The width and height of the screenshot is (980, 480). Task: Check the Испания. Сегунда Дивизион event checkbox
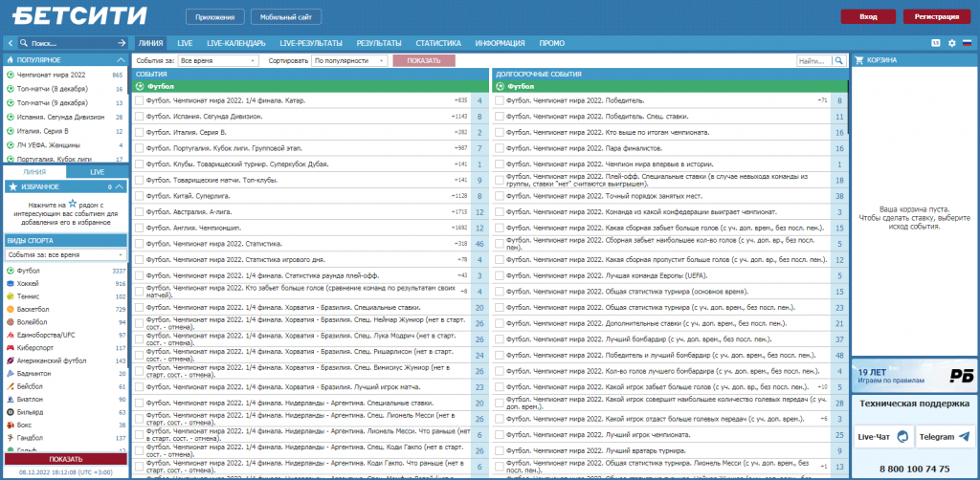pyautogui.click(x=139, y=116)
